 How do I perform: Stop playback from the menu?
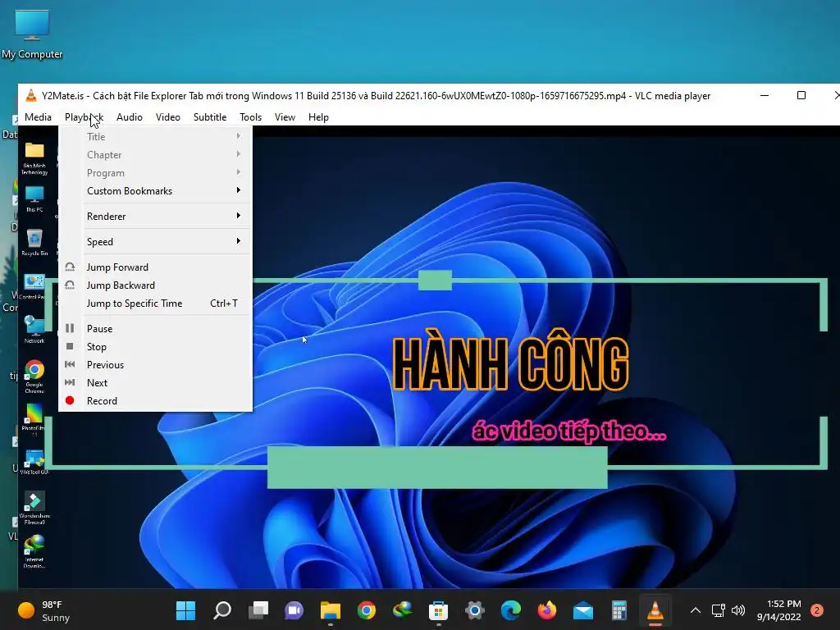click(155, 347)
